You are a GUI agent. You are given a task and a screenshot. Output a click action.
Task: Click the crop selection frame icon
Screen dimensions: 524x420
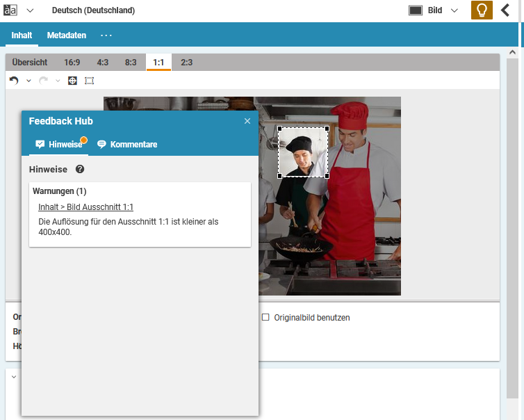89,81
